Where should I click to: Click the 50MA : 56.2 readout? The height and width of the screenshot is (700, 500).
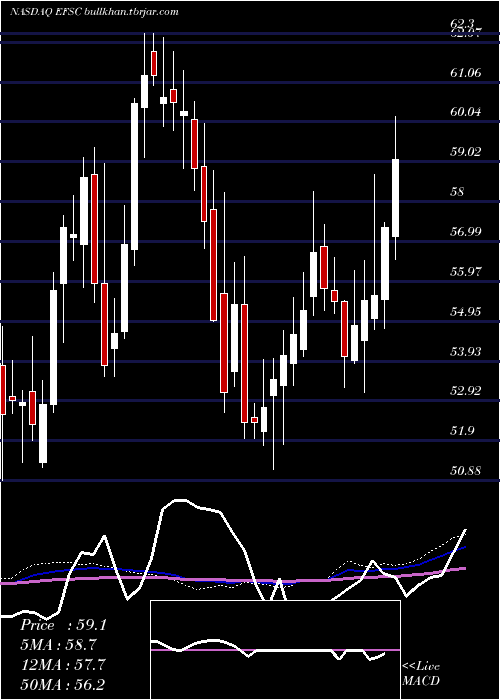click(63, 684)
